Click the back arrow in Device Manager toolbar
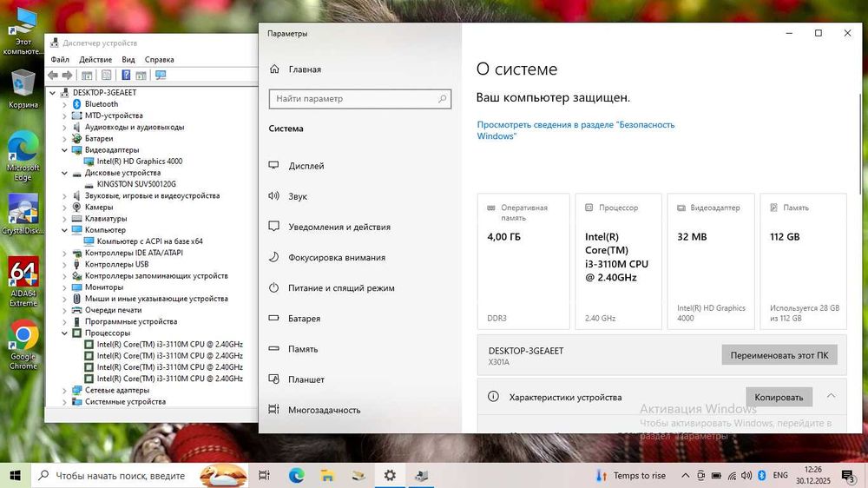868x488 pixels. pos(53,76)
